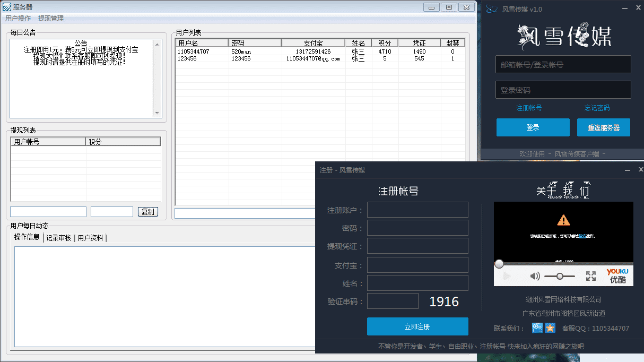Click the warning triangle in video
Screen dimensions: 644x362
tap(563, 220)
